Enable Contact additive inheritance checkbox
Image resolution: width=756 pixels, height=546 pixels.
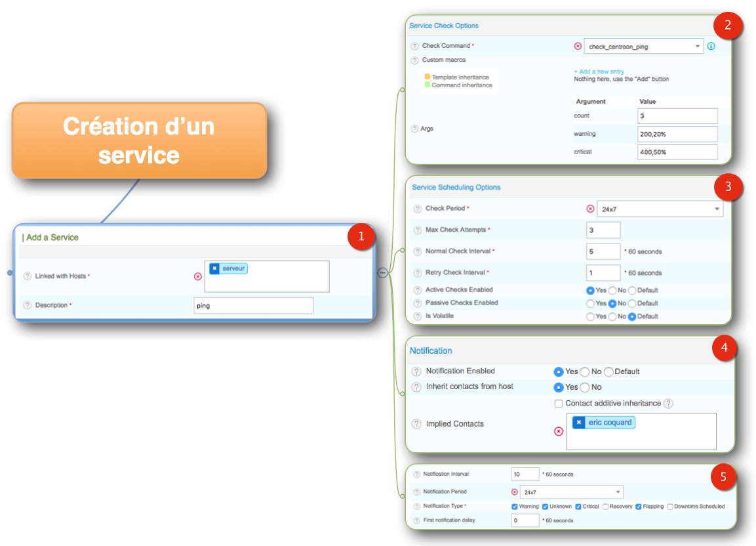click(559, 404)
